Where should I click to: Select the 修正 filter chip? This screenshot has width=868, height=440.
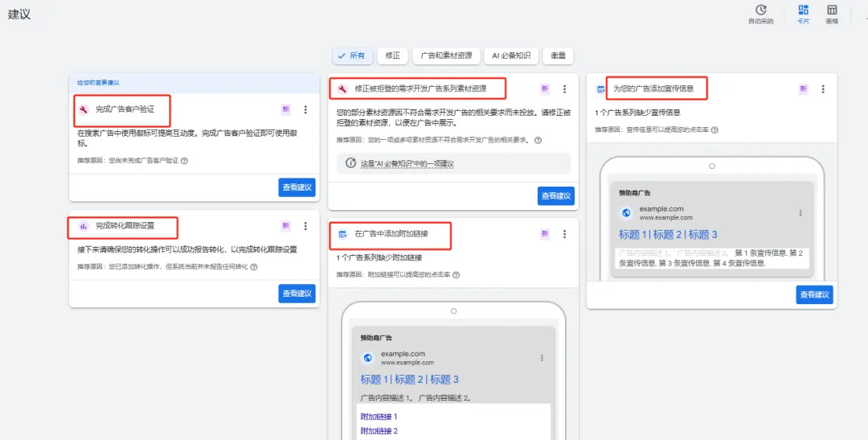[x=392, y=56]
